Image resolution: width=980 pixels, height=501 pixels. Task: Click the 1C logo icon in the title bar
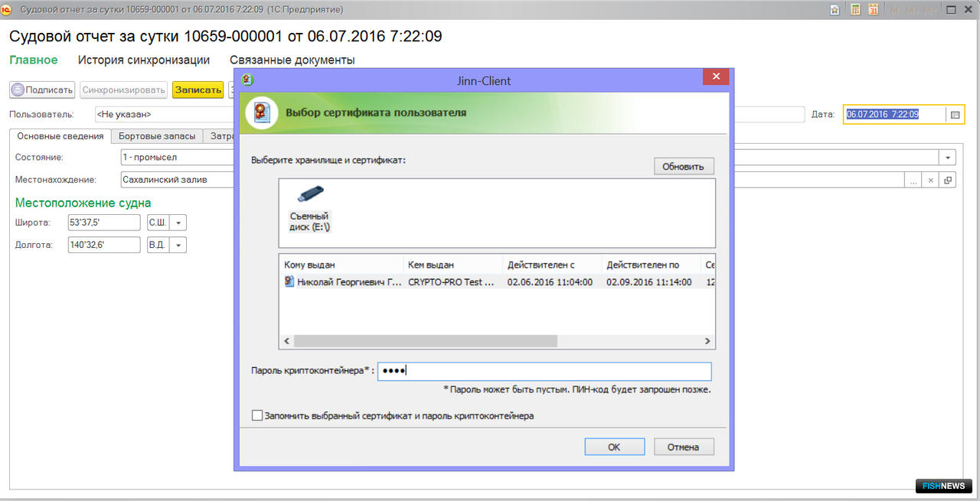[7, 10]
